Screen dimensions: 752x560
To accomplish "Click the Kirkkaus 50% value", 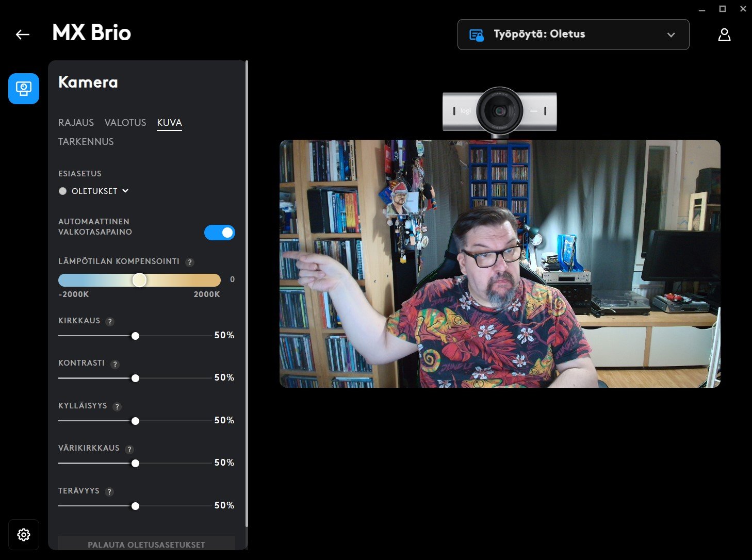I will (x=224, y=335).
